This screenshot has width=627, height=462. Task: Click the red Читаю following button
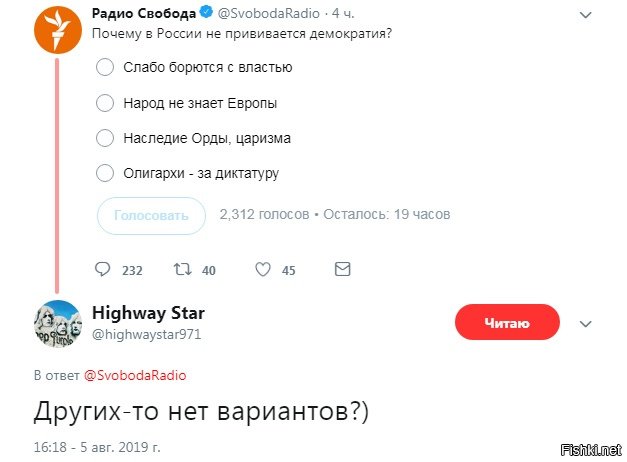(507, 323)
